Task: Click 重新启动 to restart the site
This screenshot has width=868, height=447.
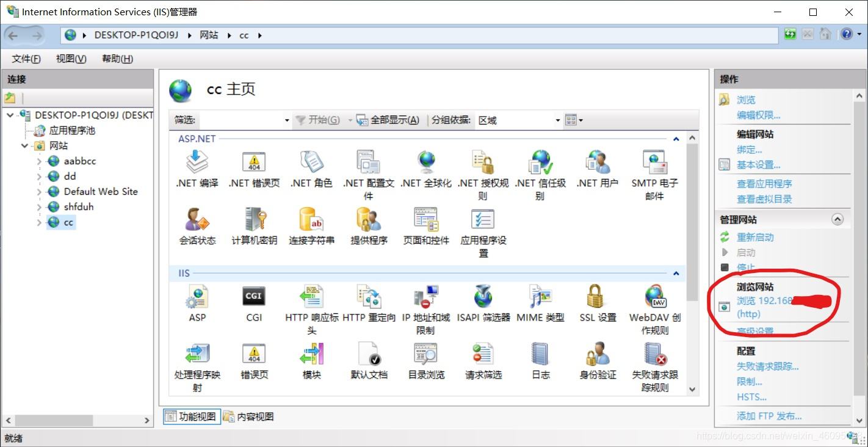Action: [x=755, y=238]
